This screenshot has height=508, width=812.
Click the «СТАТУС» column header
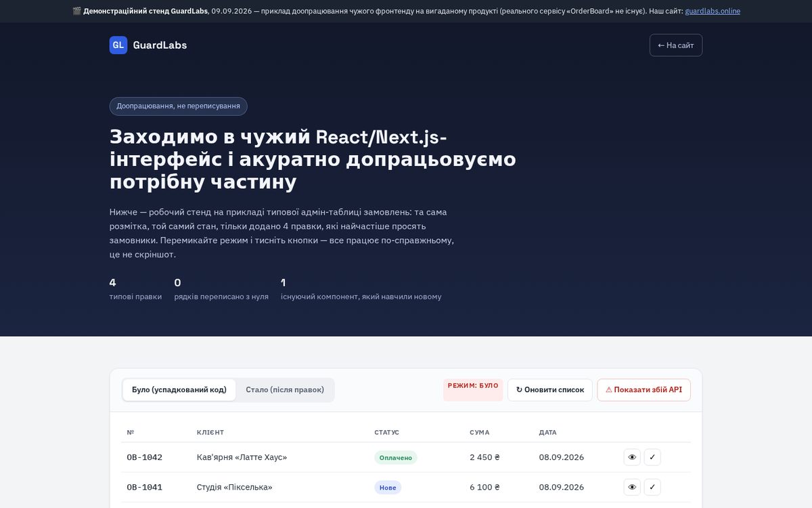pyautogui.click(x=387, y=432)
